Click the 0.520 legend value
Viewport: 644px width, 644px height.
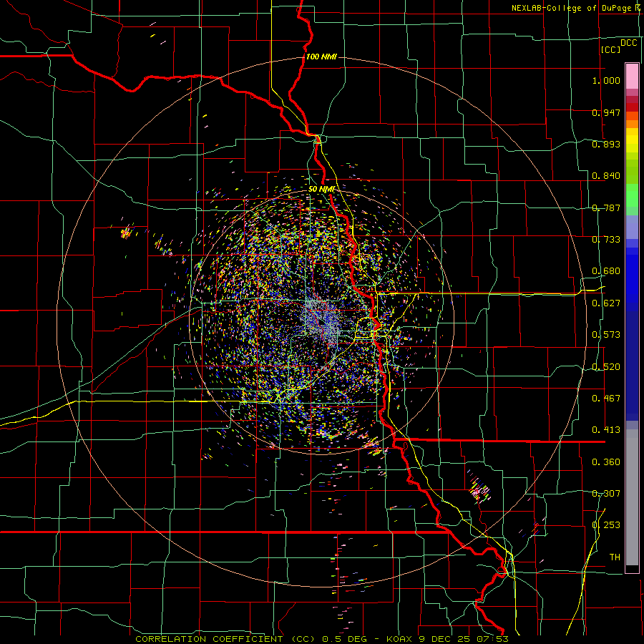pos(606,367)
